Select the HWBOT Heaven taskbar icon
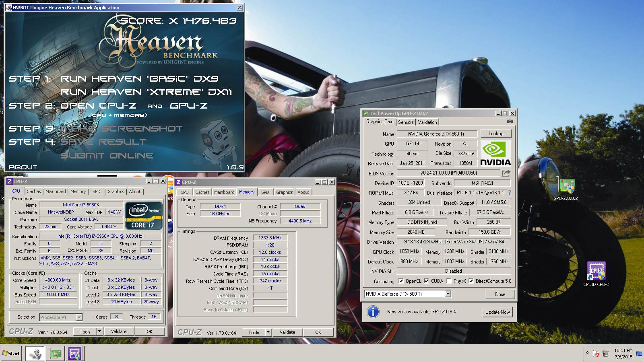The width and height of the screenshot is (644, 362). [x=35, y=354]
